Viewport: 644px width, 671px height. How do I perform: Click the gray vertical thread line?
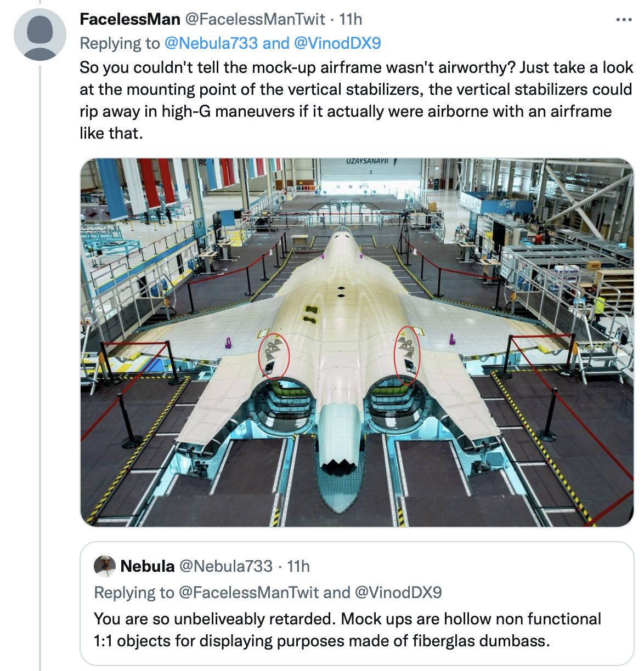coord(40,384)
